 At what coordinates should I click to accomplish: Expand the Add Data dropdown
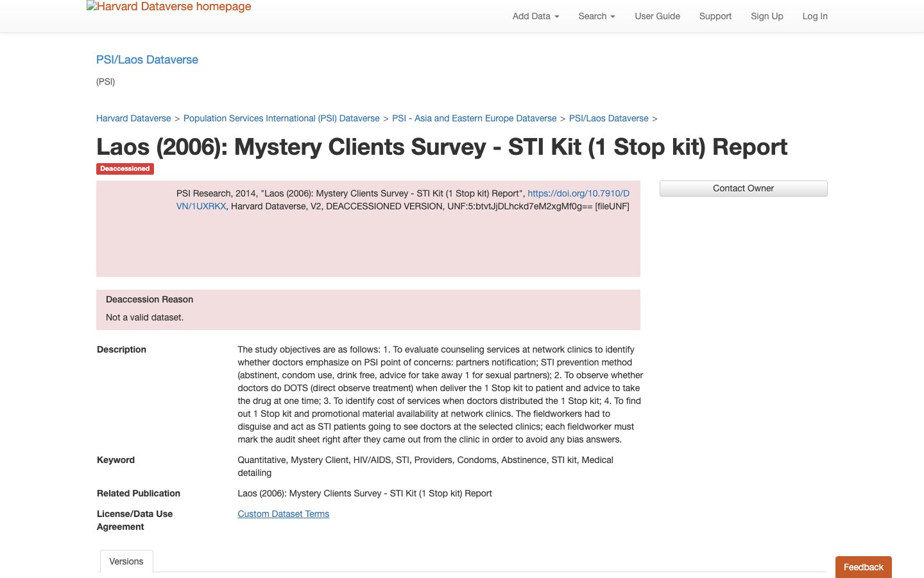(x=536, y=16)
